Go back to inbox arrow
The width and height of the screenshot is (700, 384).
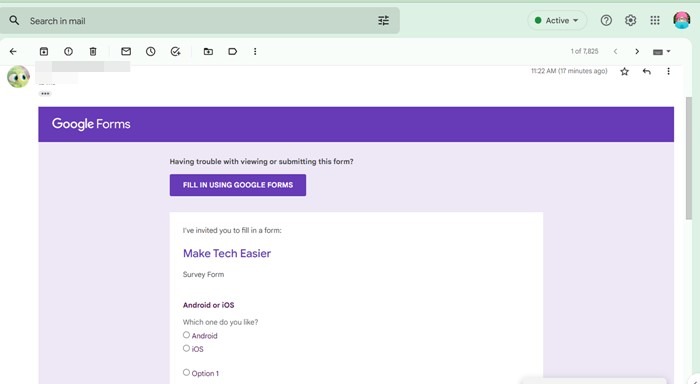click(13, 51)
